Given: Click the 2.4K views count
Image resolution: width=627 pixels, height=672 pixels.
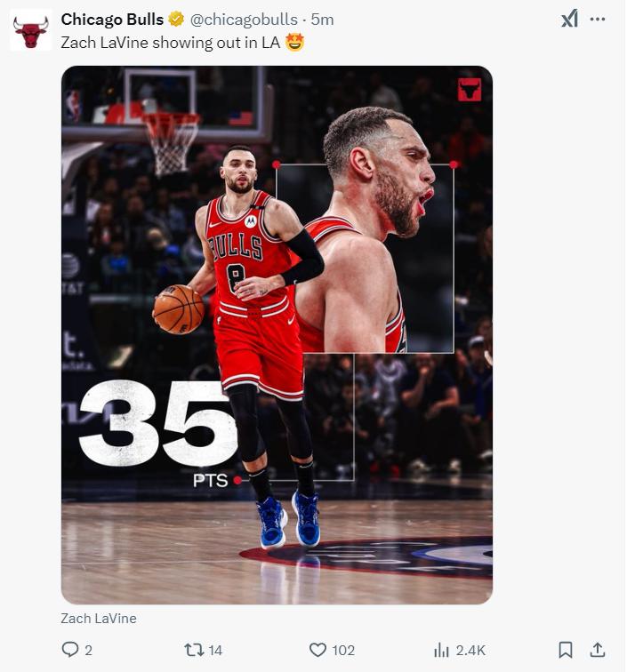Looking at the screenshot, I should pos(470,651).
